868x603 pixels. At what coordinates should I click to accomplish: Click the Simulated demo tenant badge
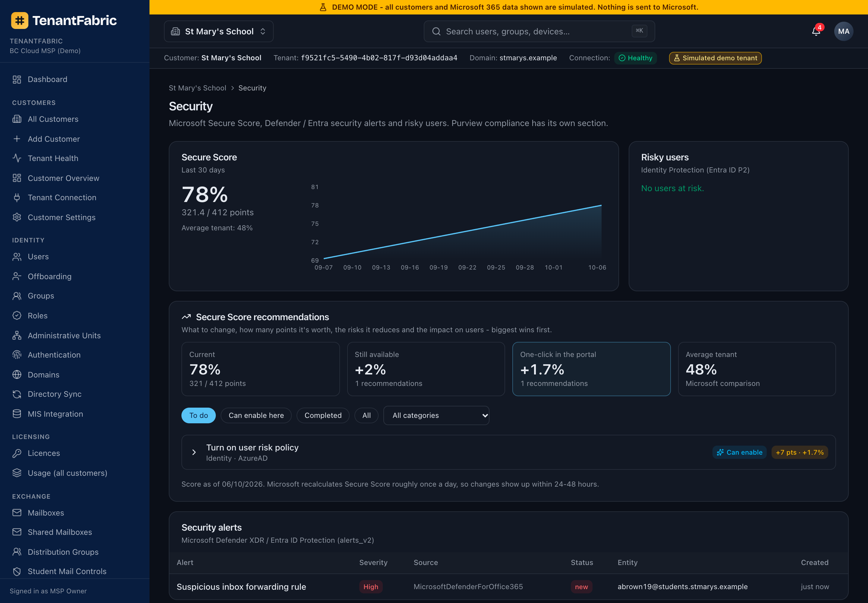coord(715,58)
